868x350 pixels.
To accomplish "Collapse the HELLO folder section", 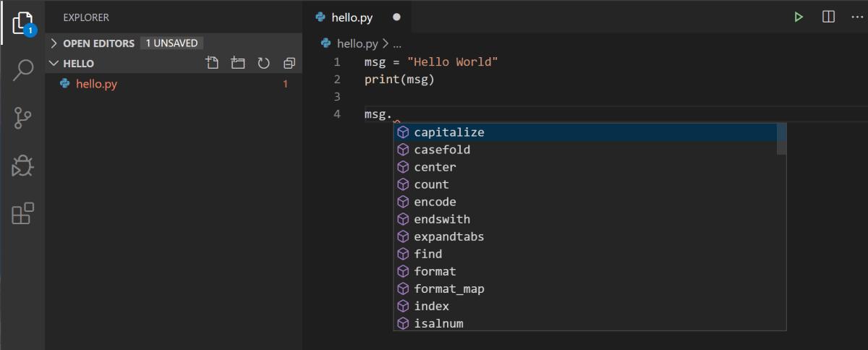I will [x=174, y=63].
